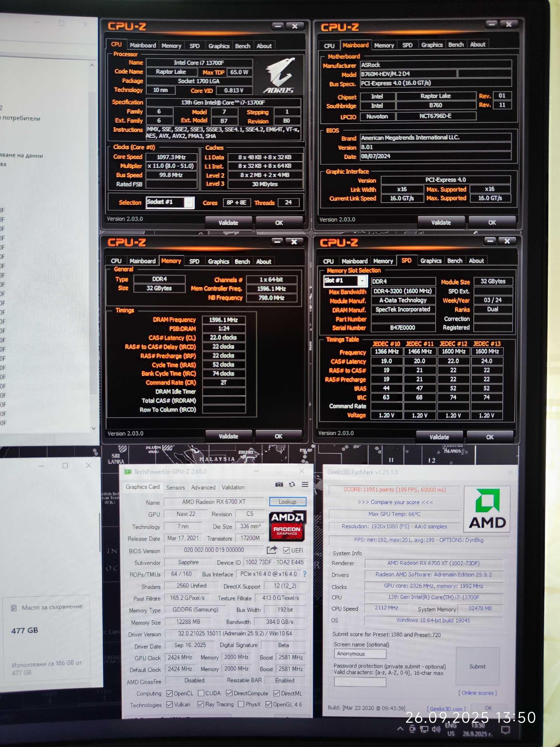The height and width of the screenshot is (747, 560).
Task: Click the GPU-Z refresh icon
Action: tap(292, 484)
